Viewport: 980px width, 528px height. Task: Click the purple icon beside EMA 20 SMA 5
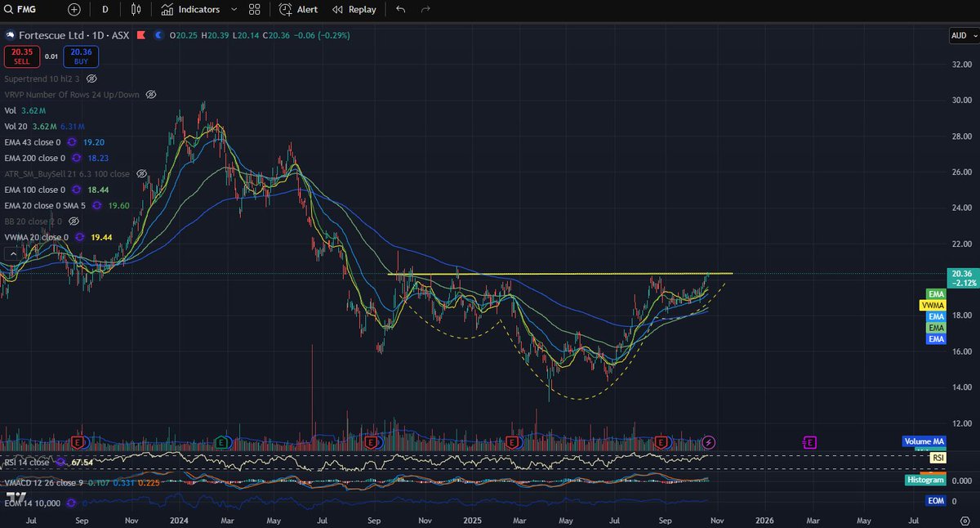[x=98, y=205]
